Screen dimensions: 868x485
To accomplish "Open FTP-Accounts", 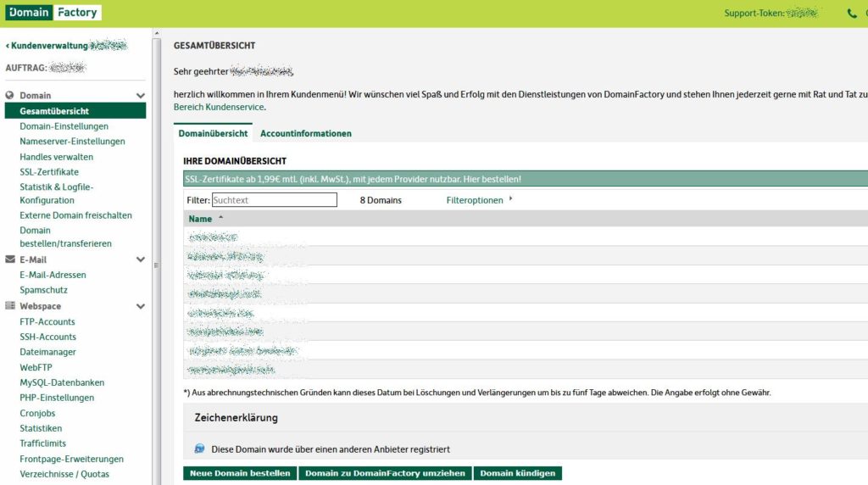I will tap(47, 321).
